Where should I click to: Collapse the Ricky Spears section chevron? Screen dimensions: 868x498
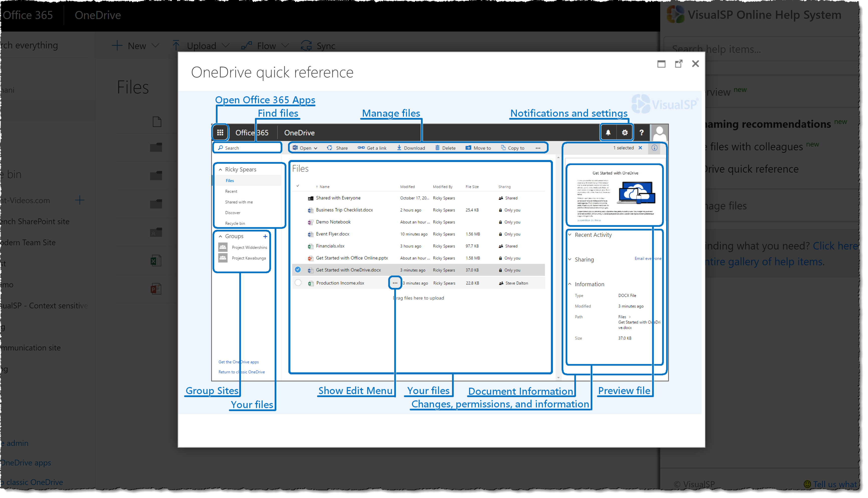point(221,170)
